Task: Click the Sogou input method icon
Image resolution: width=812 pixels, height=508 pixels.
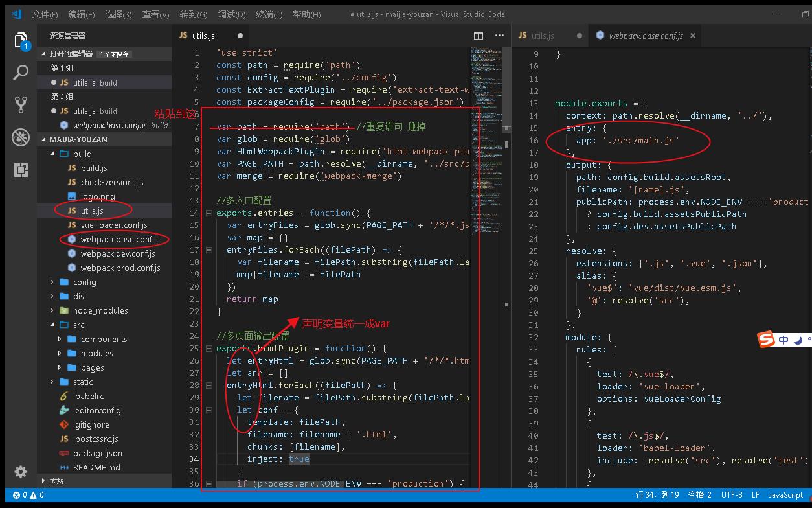Action: [766, 340]
